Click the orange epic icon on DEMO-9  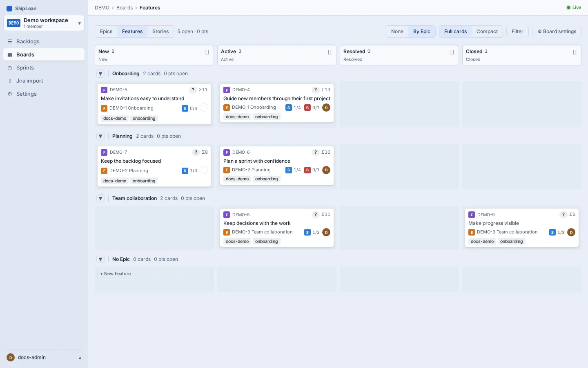tap(472, 232)
